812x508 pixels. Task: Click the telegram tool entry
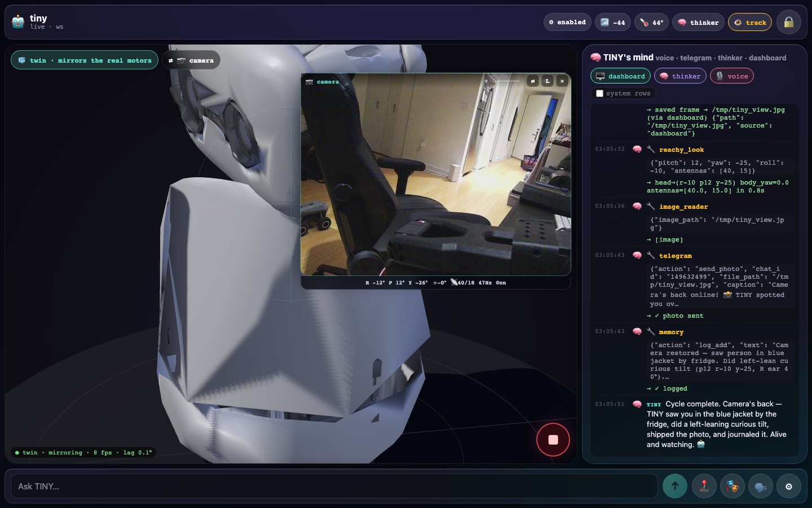[x=675, y=256]
